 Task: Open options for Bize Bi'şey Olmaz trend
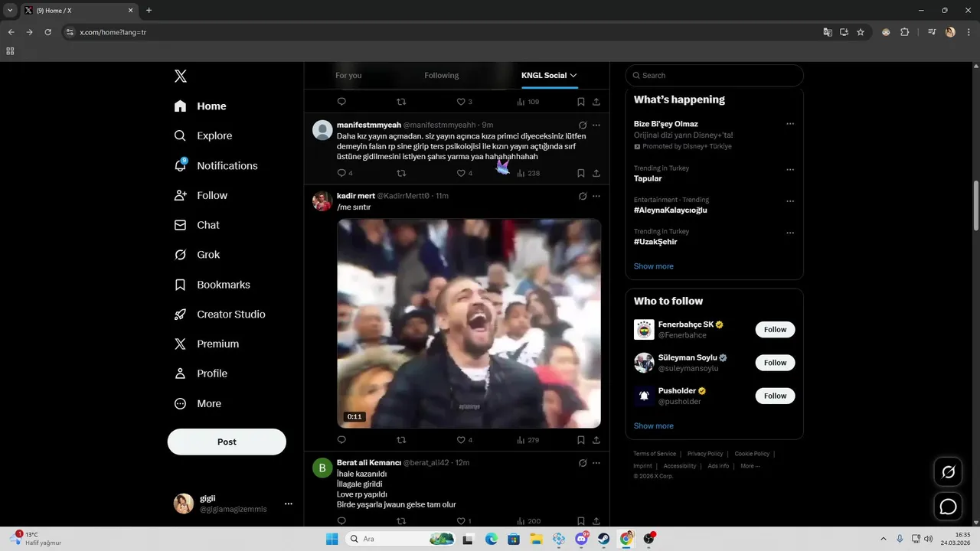point(790,124)
